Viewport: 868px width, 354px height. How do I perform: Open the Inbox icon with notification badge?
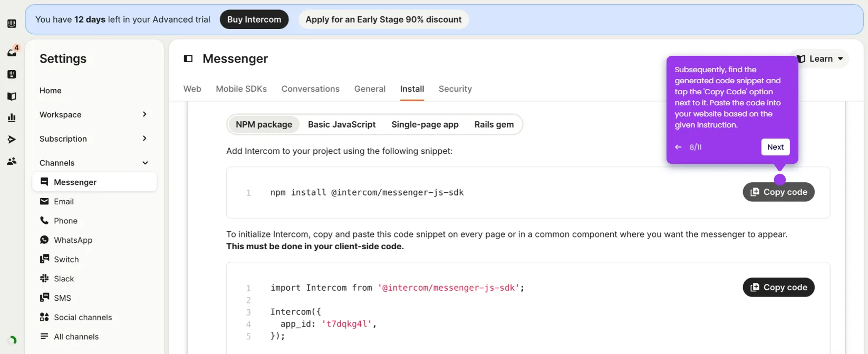[x=12, y=52]
